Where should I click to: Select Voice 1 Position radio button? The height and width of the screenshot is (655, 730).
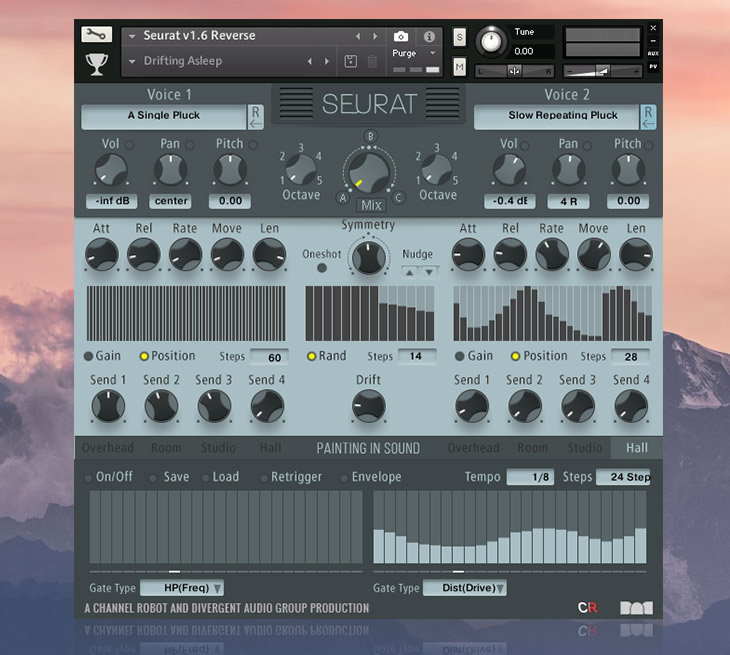tap(144, 357)
